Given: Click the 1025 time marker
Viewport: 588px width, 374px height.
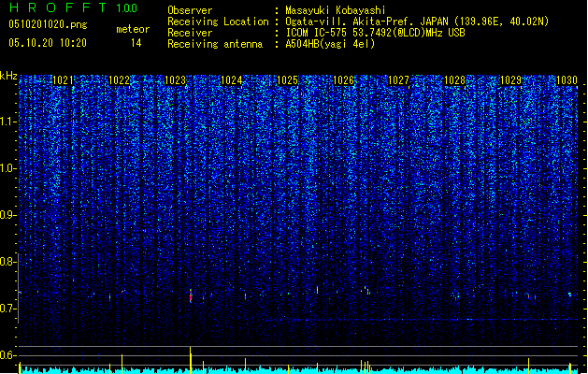Looking at the screenshot, I should point(287,80).
